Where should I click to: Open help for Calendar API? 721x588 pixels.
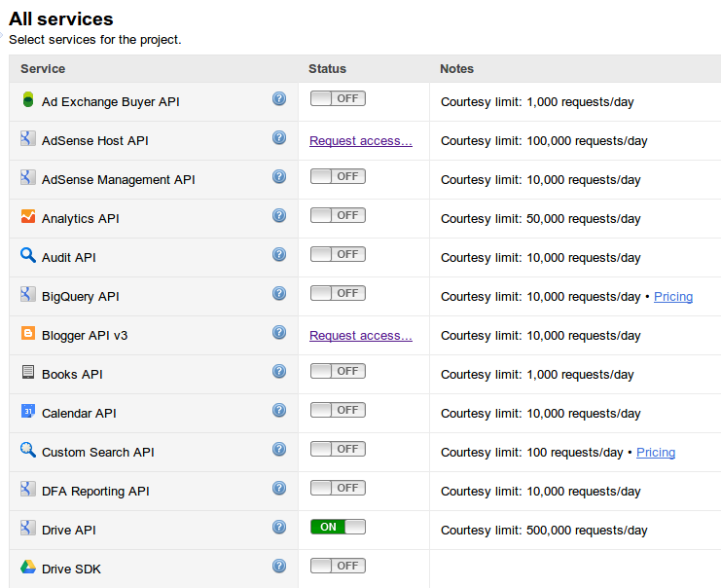coord(279,410)
